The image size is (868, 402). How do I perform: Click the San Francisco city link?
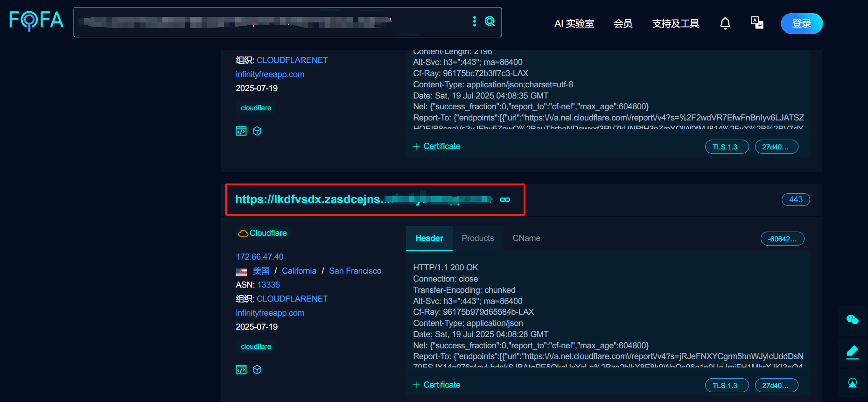(355, 271)
